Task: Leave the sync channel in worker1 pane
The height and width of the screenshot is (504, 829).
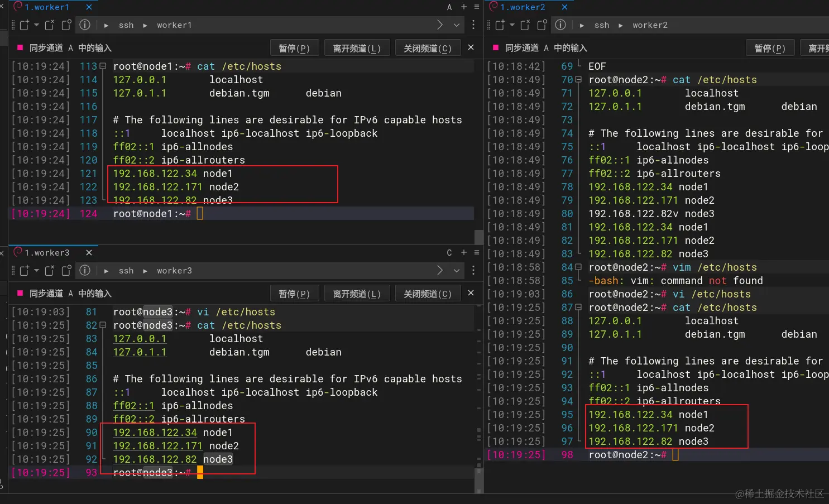Action: pos(357,48)
